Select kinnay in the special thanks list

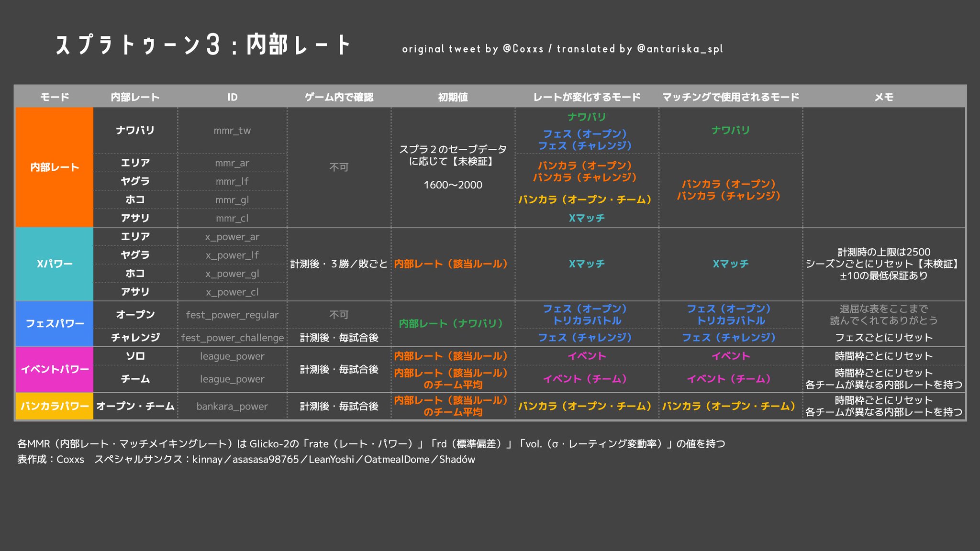tap(207, 460)
